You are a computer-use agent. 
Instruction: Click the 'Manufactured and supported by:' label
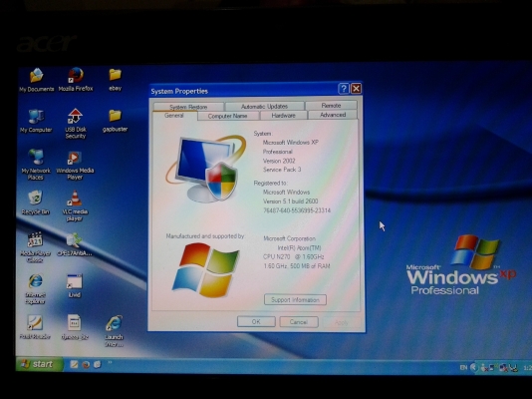[205, 236]
